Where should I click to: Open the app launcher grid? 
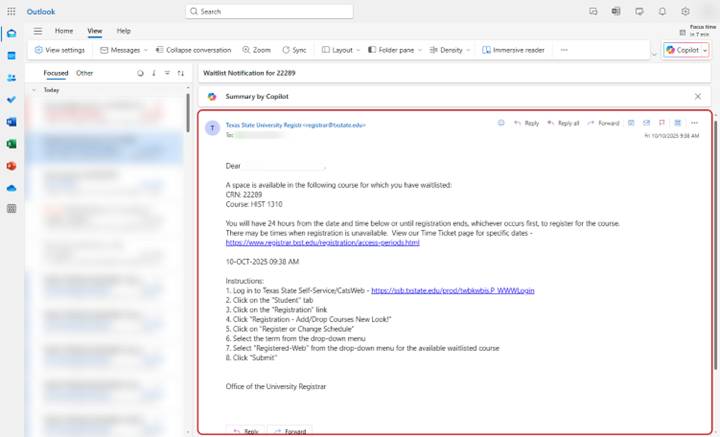click(x=11, y=11)
